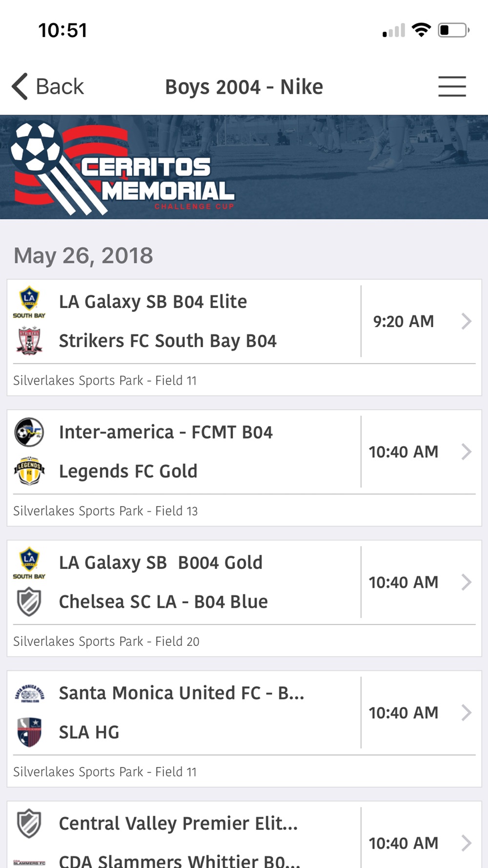488x868 pixels.
Task: Tap the Inter-america FCMT team logo
Action: click(29, 432)
